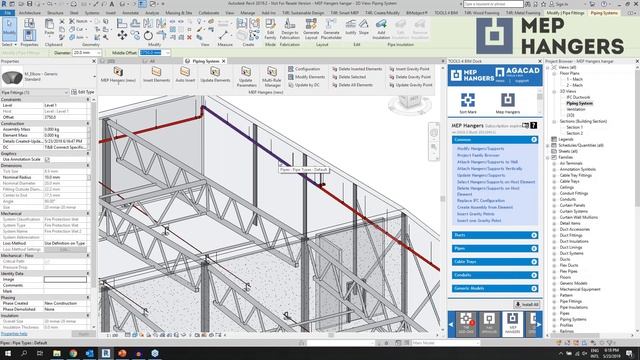Open Section 1 in Project Browser

(574, 127)
